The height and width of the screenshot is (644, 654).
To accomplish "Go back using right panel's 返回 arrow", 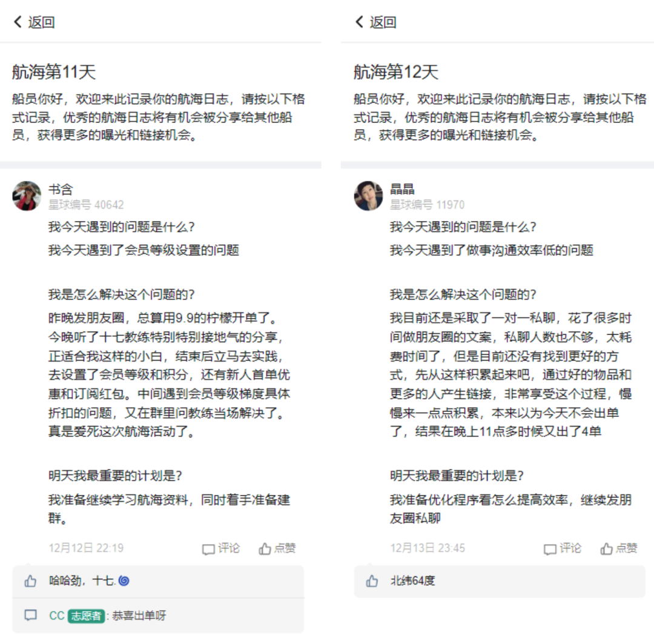I will point(359,22).
